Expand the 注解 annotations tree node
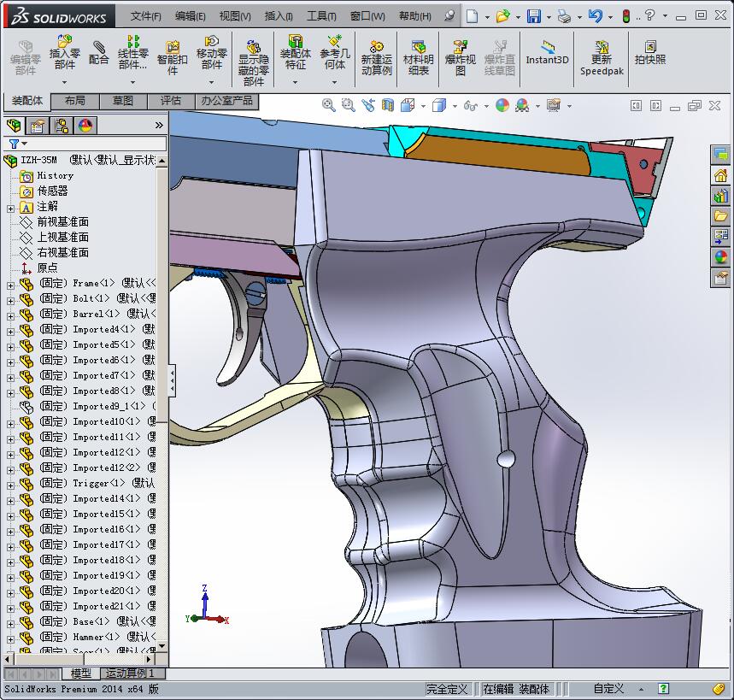 [10, 207]
